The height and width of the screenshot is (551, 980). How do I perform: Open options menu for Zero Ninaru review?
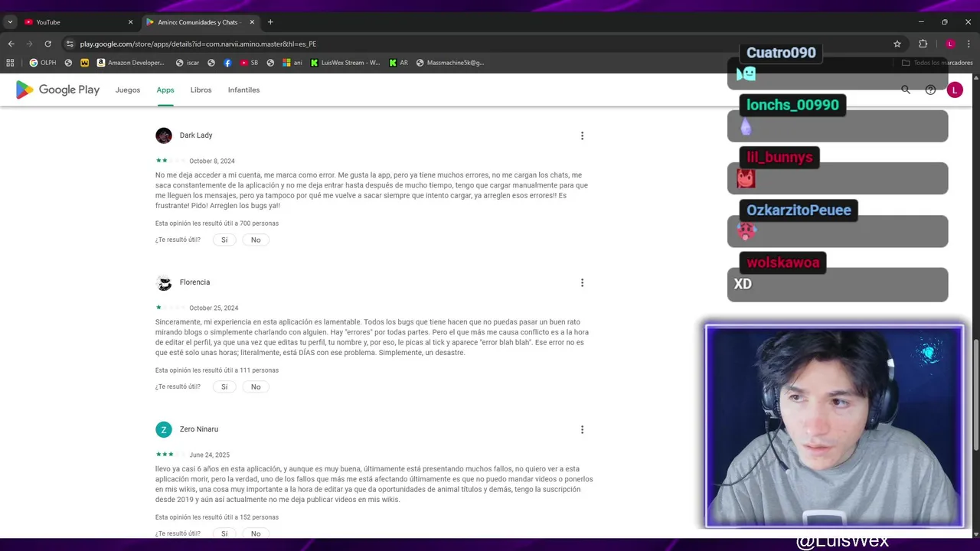pyautogui.click(x=582, y=429)
